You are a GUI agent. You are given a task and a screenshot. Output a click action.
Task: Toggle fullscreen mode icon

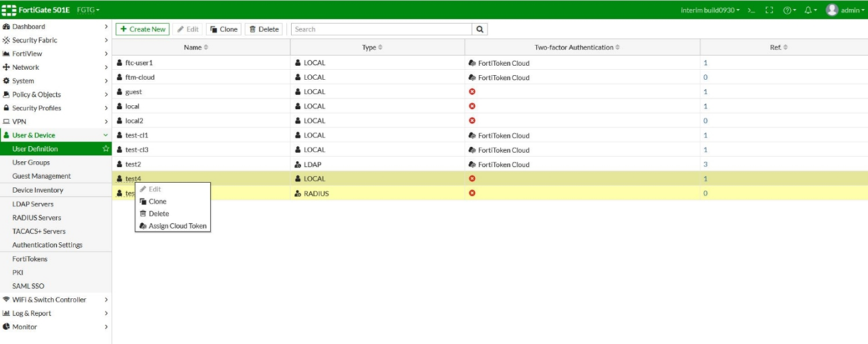pyautogui.click(x=769, y=10)
